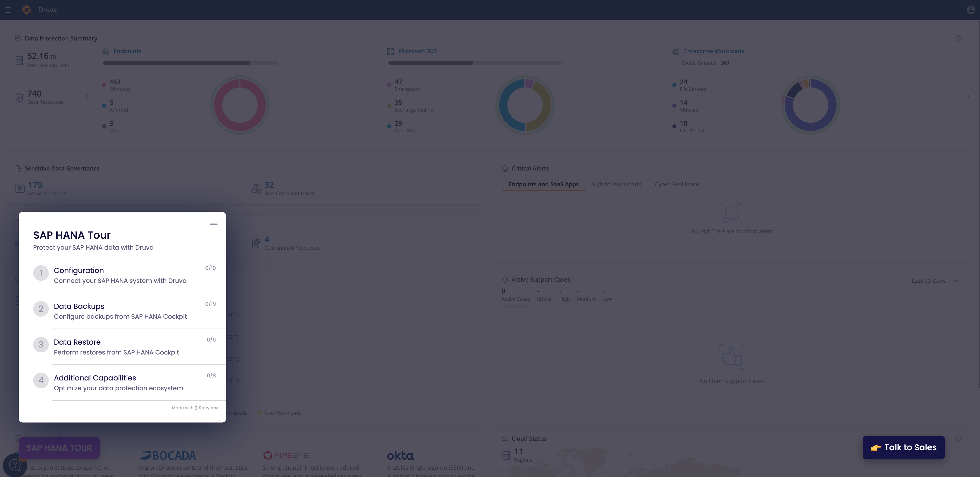Click Data Protection Summary info icon
980x477 pixels.
(958, 38)
